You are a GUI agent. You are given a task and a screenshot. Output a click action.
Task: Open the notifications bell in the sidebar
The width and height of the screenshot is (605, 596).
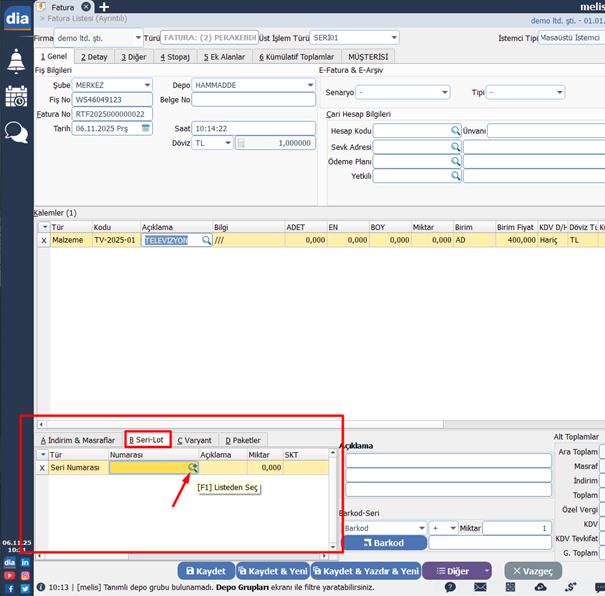(16, 61)
